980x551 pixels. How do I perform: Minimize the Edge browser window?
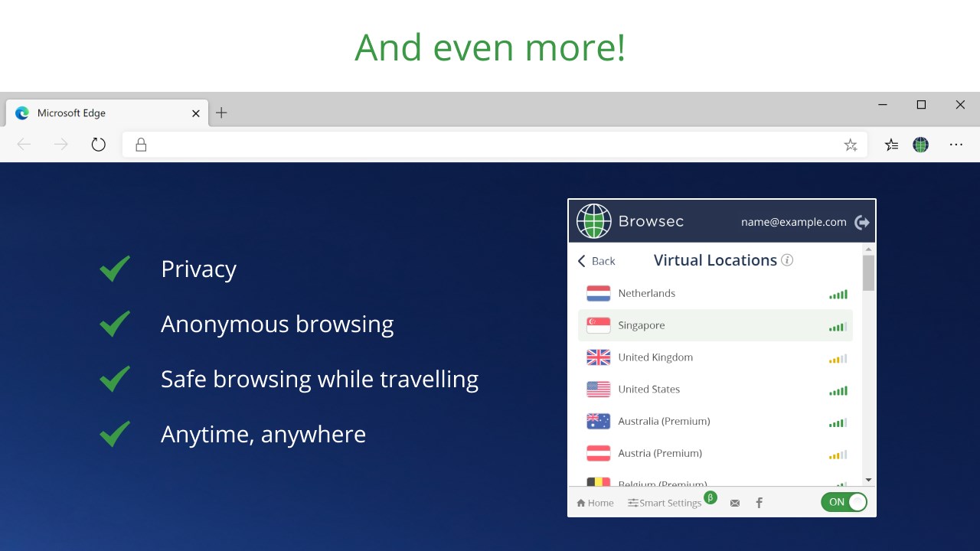tap(883, 105)
